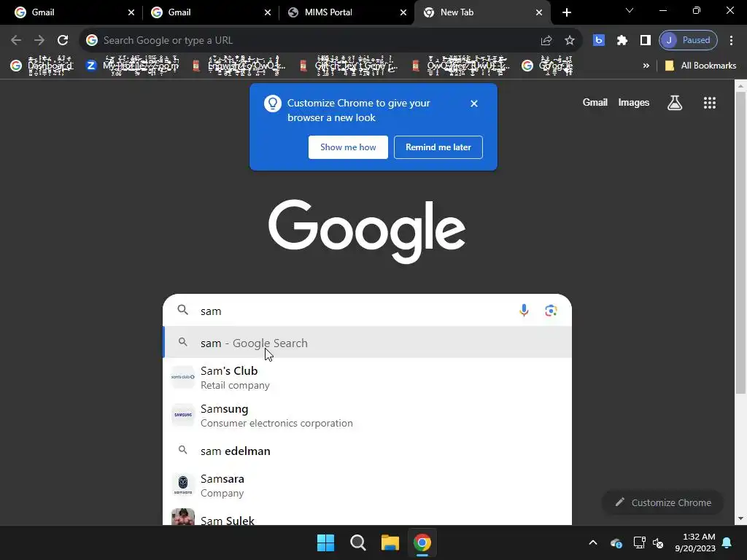747x560 pixels.
Task: Choose the Samsung suggestion
Action: (x=367, y=415)
